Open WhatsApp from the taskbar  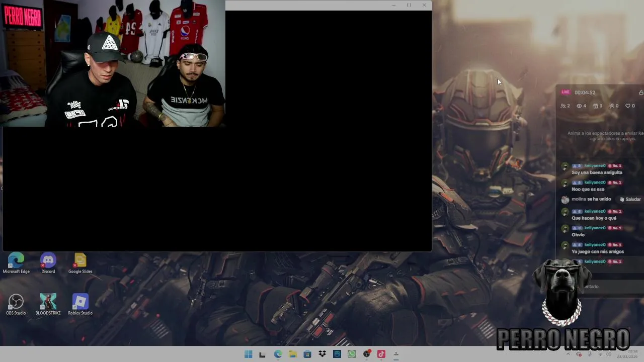[x=352, y=354]
